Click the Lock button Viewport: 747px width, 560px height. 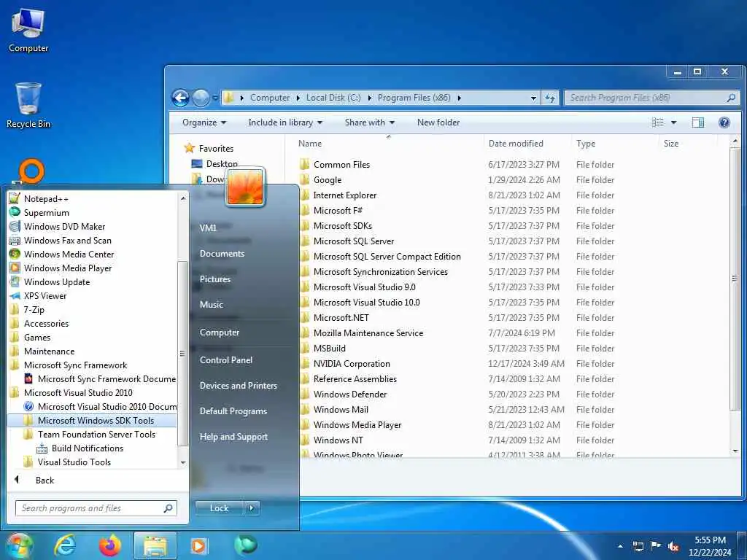point(219,508)
